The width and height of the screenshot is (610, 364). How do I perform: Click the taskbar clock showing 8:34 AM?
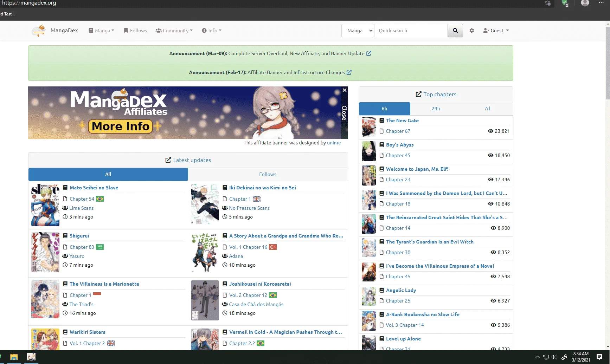point(581,357)
